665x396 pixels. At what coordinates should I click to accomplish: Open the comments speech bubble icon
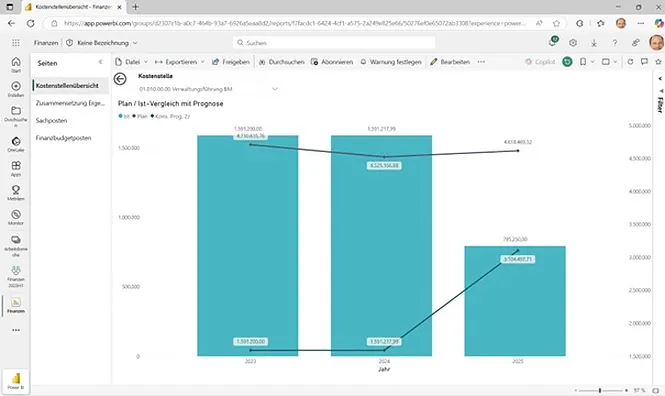[x=644, y=62]
